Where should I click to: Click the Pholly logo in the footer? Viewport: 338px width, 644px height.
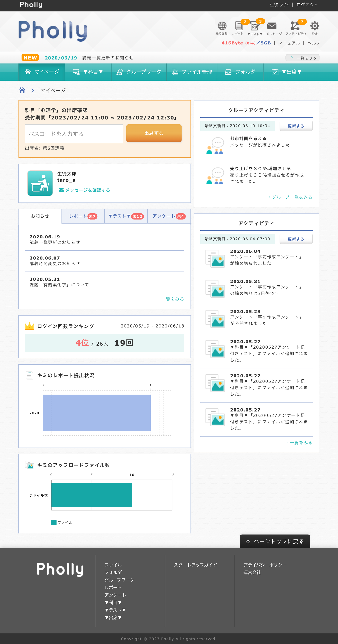pyautogui.click(x=60, y=570)
